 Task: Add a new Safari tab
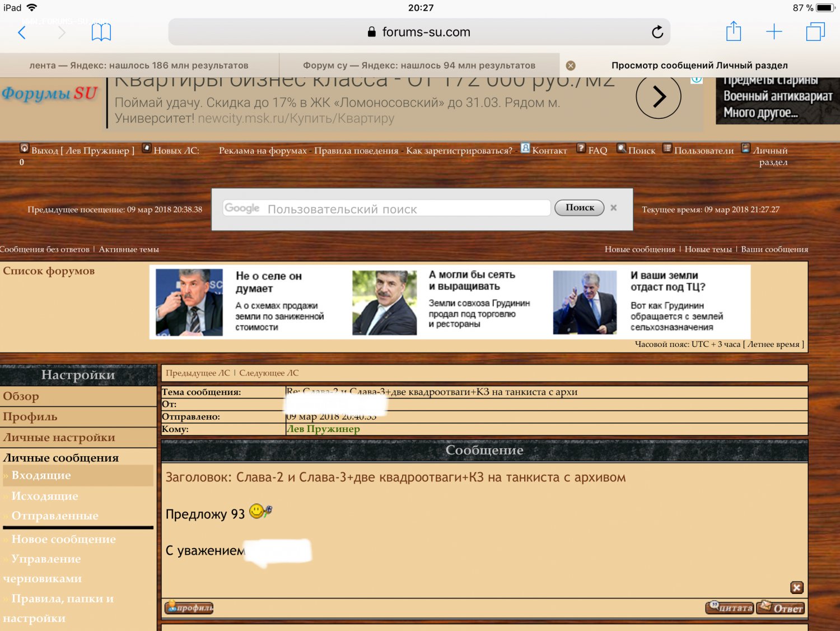point(774,32)
